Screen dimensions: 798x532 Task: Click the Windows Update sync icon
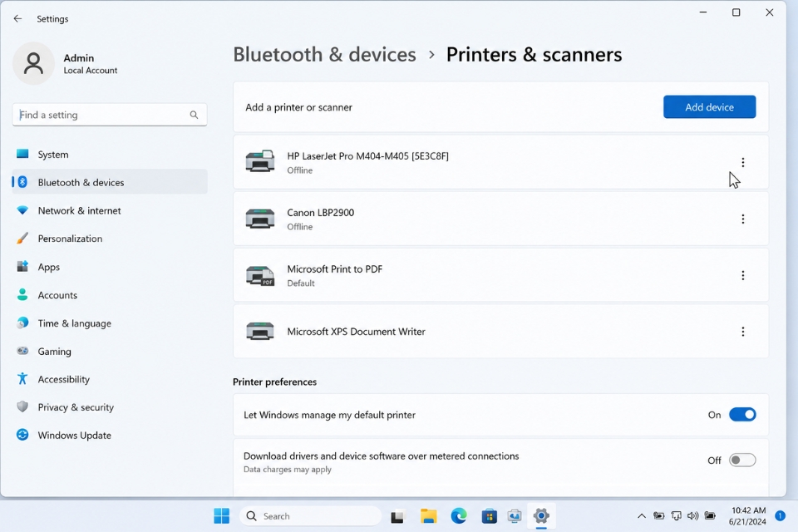pyautogui.click(x=22, y=435)
